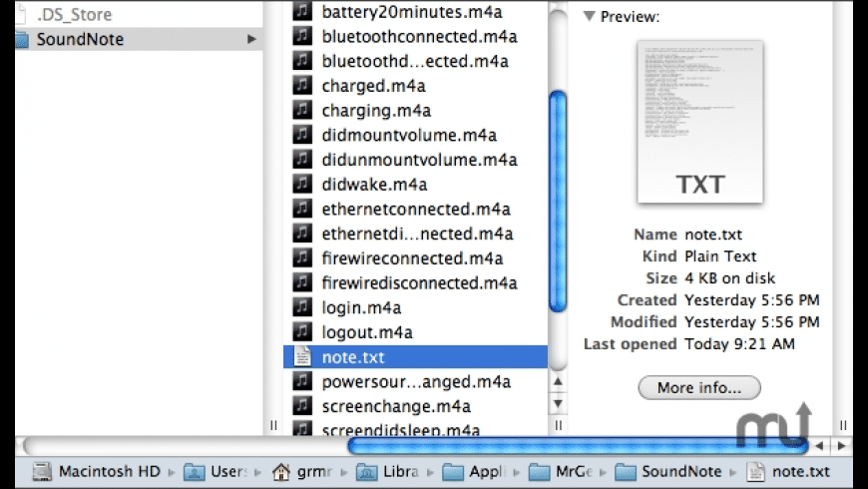Click the Library folder icon in path bar

(366, 472)
